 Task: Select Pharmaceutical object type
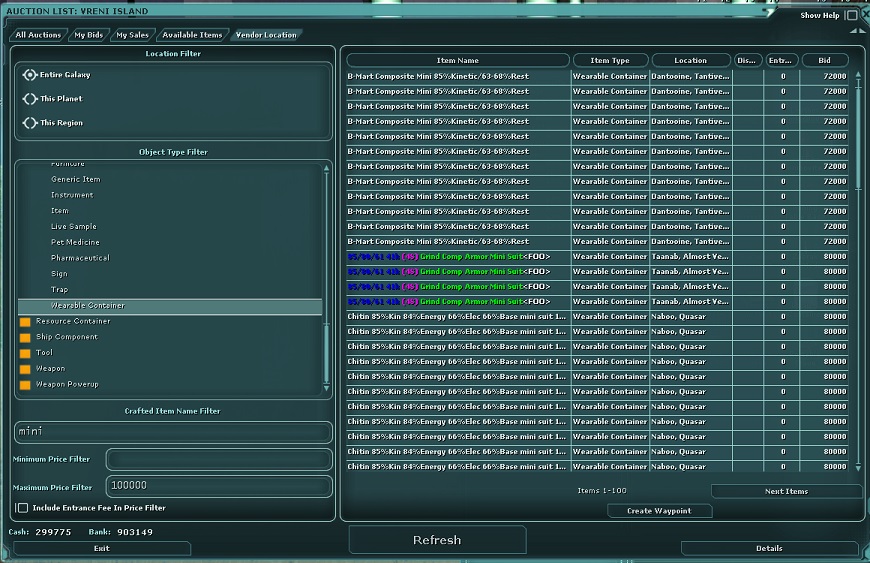click(x=80, y=258)
